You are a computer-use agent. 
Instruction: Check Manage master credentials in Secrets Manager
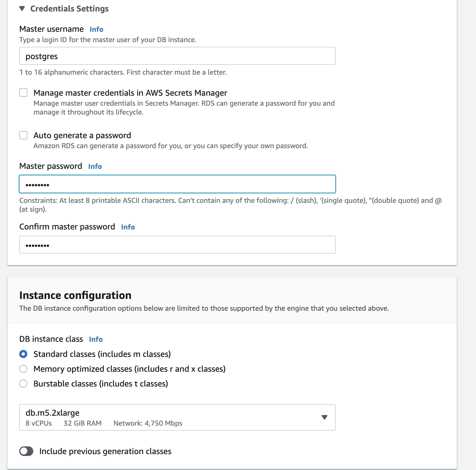pyautogui.click(x=23, y=93)
